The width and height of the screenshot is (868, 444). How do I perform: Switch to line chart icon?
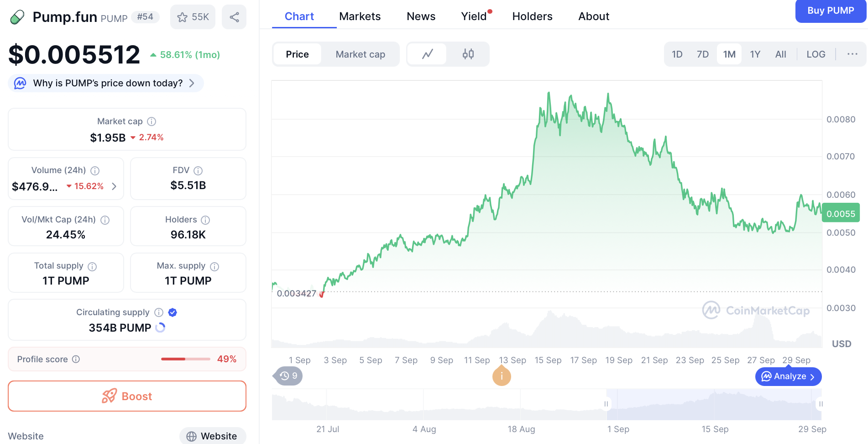[x=427, y=54]
